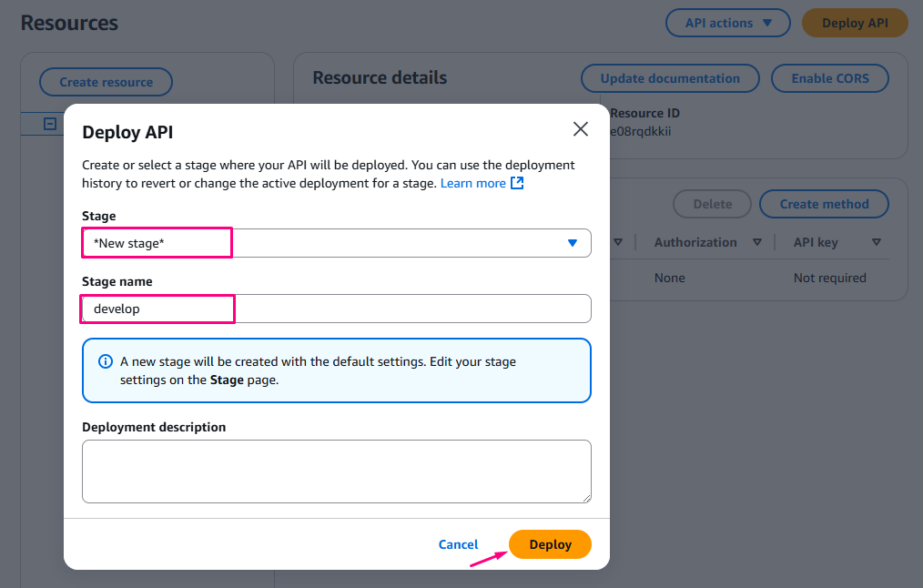This screenshot has height=588, width=923.
Task: Click the Update documentation button
Action: pos(670,78)
